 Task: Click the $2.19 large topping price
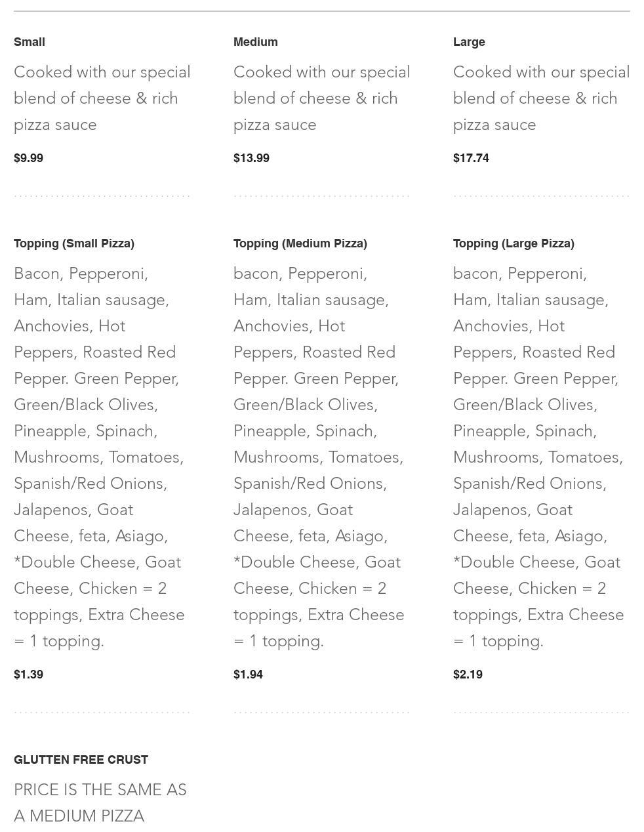tap(468, 675)
